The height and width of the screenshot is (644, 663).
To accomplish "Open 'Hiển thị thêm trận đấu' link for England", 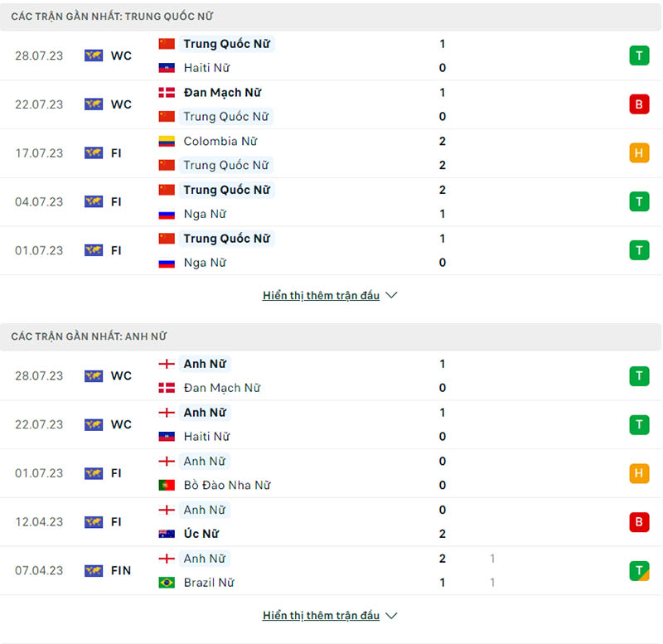I will (x=321, y=616).
